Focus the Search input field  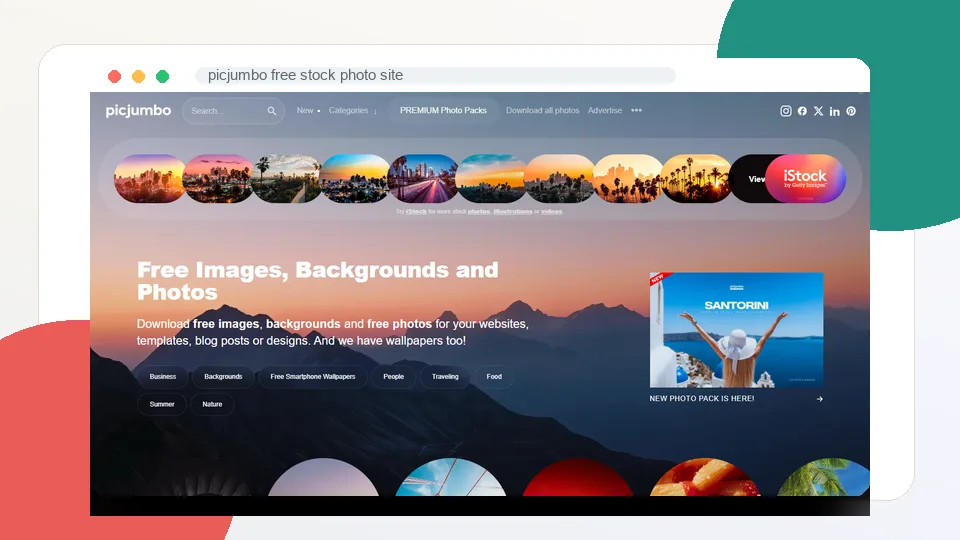233,111
